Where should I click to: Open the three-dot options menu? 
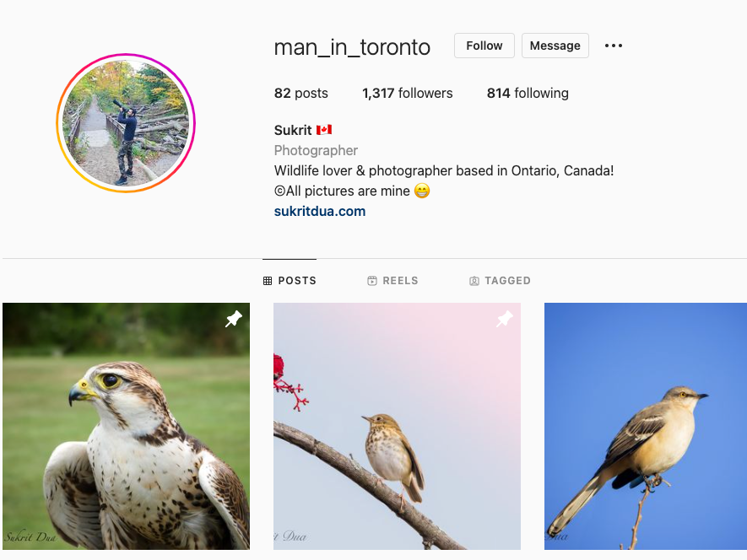(613, 46)
